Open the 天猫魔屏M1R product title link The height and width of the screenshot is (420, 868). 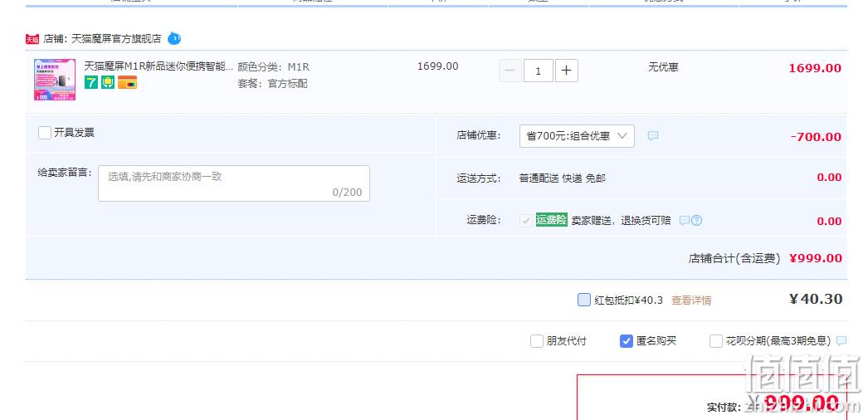pos(158,66)
